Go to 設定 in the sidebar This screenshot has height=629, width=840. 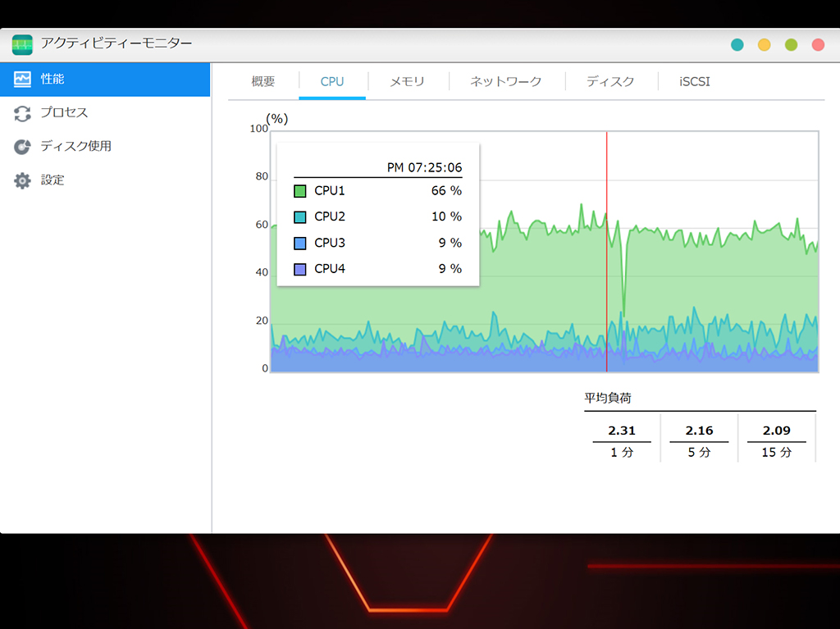105,180
